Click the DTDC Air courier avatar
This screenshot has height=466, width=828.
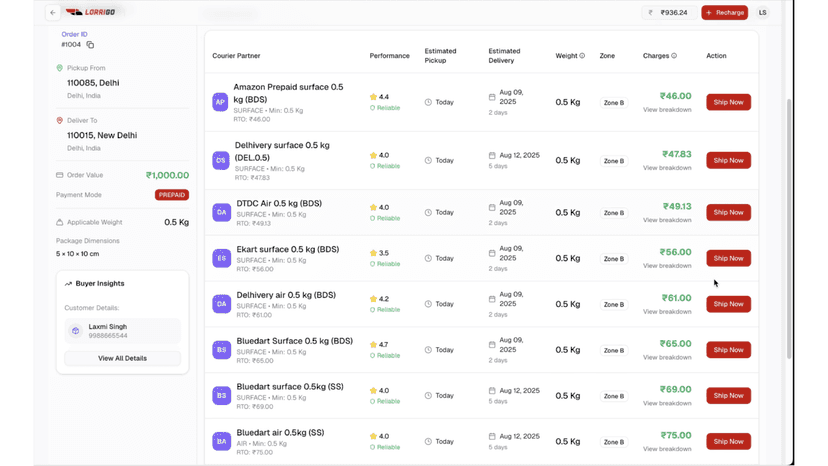(221, 212)
